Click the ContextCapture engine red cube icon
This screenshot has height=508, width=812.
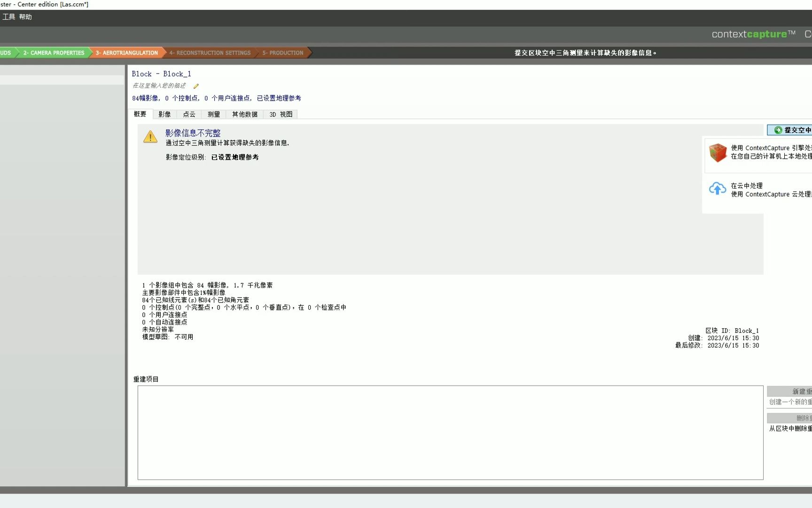tap(718, 153)
